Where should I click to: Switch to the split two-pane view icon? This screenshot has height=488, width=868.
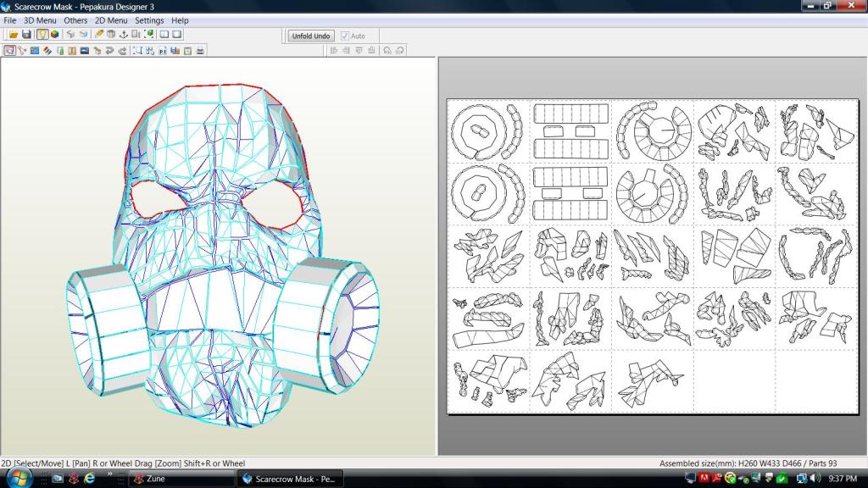point(164,35)
